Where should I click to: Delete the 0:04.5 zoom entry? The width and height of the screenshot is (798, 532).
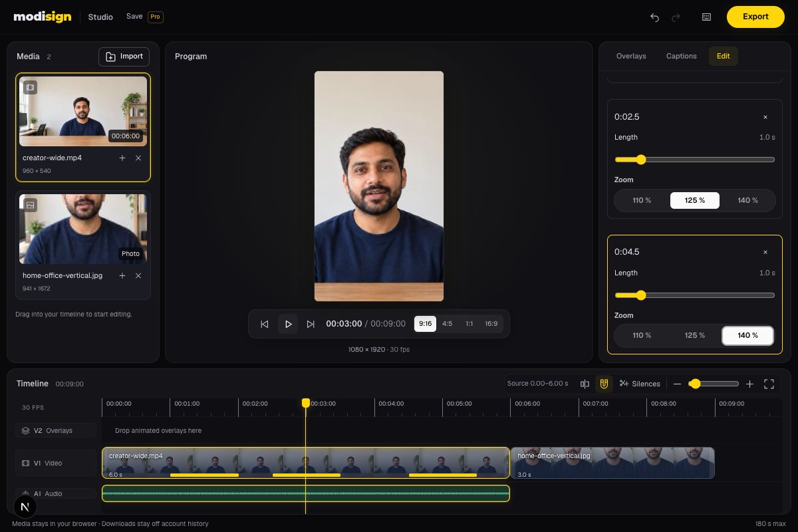pyautogui.click(x=765, y=252)
